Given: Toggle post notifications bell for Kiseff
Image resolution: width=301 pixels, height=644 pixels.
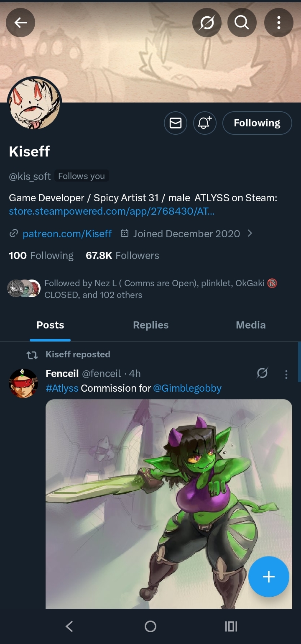Looking at the screenshot, I should tap(204, 123).
